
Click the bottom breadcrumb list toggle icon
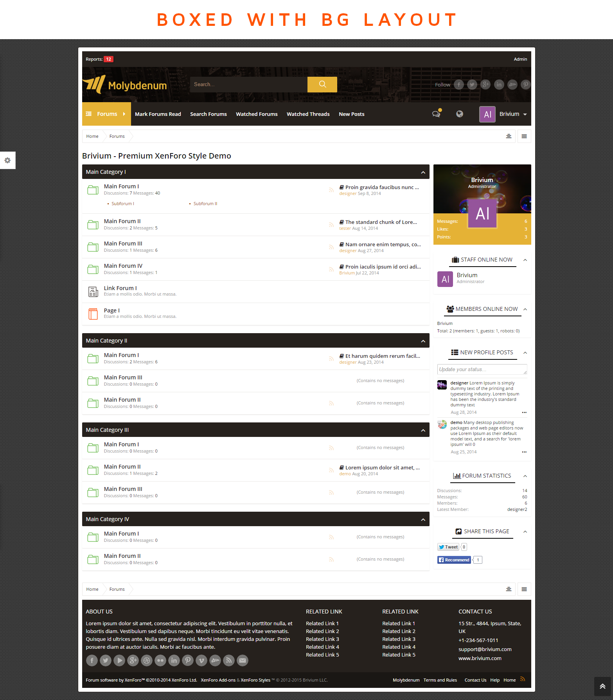(x=524, y=589)
